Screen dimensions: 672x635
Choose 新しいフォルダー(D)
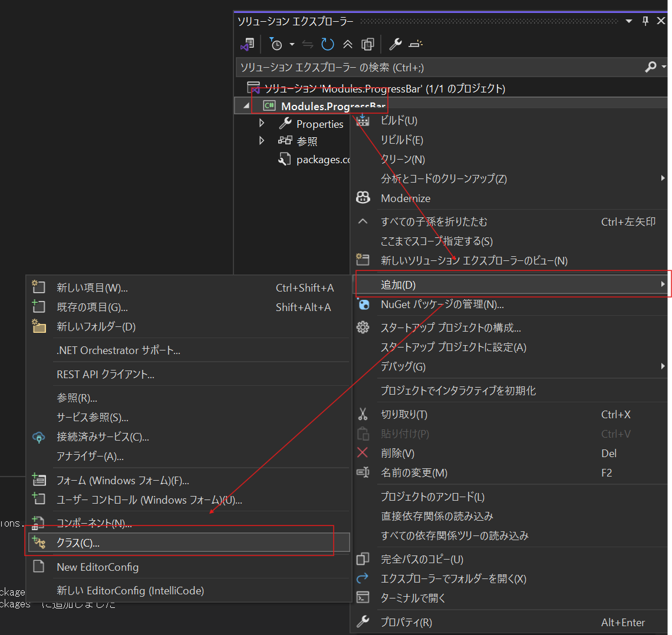(189, 327)
